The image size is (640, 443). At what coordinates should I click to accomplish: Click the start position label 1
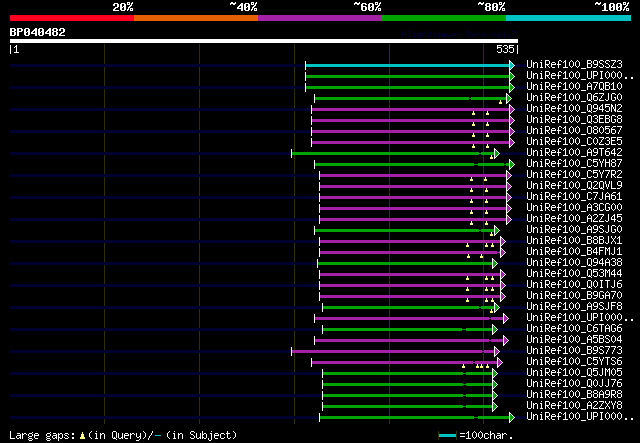16,50
